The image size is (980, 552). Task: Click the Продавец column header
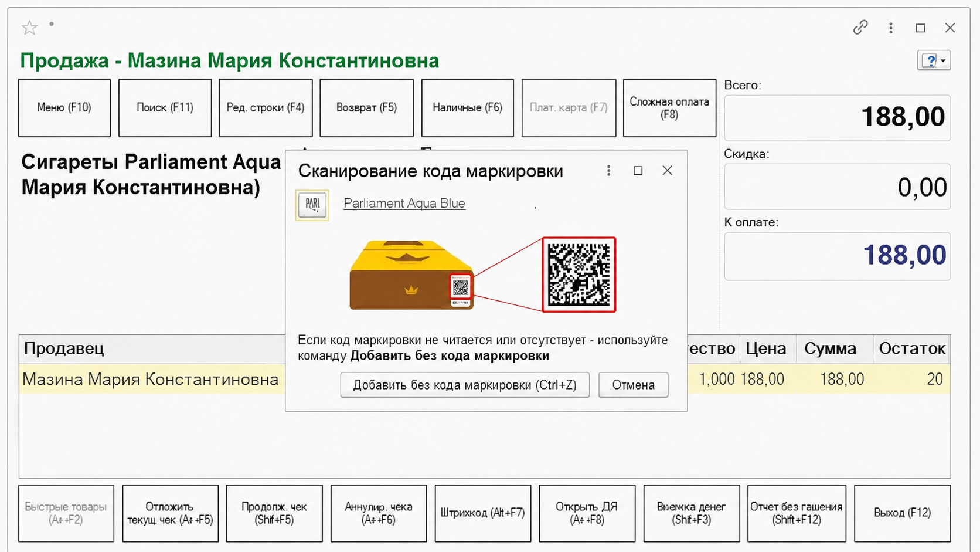coord(152,348)
